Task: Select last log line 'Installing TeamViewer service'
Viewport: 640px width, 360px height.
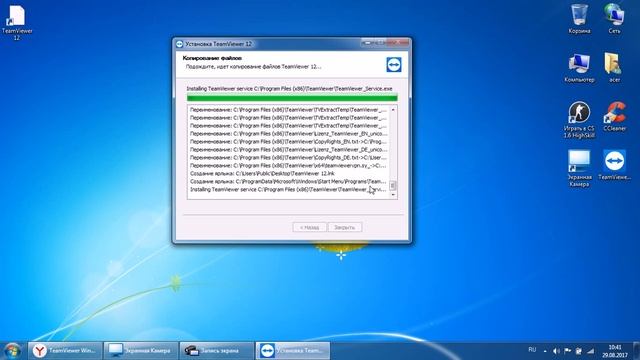Action: tap(288, 189)
